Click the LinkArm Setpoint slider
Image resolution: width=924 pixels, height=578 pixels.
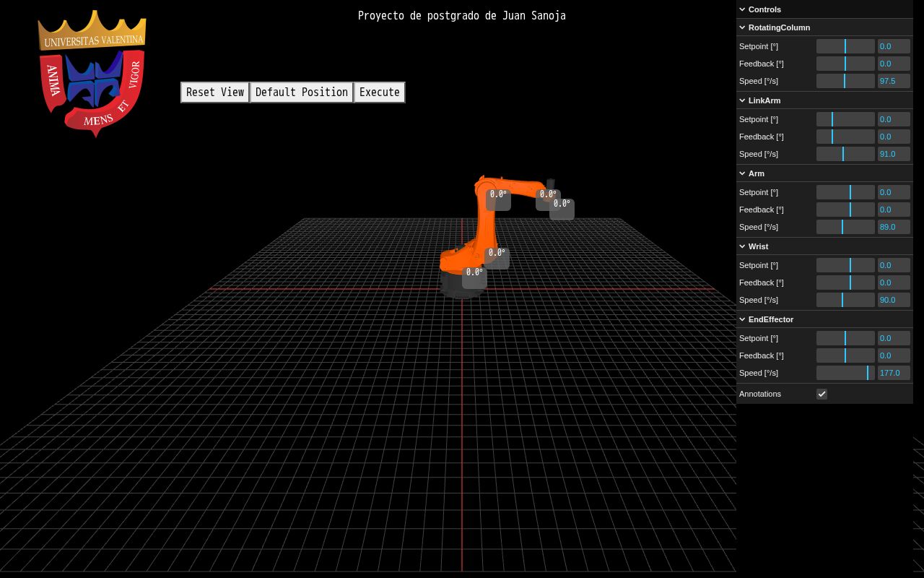[845, 119]
